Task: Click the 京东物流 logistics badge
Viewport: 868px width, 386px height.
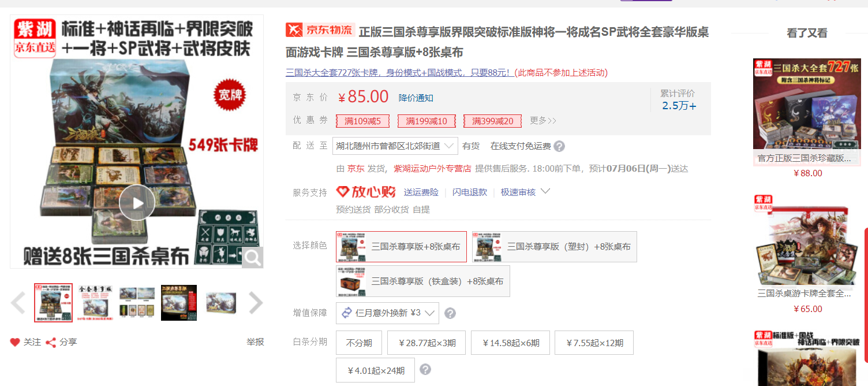Action: pos(320,29)
